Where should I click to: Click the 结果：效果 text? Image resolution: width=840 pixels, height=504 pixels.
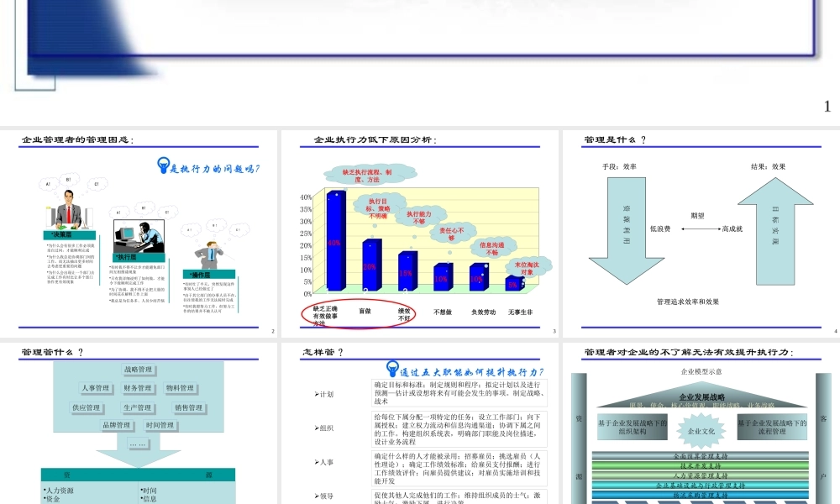[769, 166]
